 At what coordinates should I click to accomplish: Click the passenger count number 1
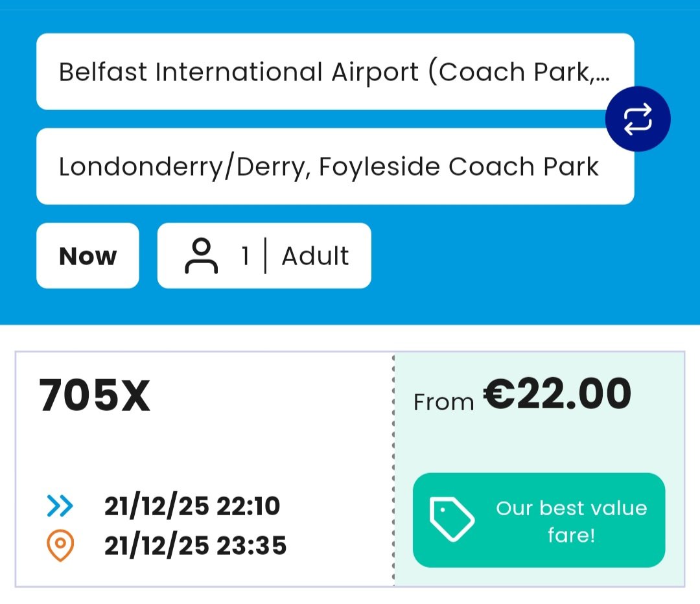246,256
